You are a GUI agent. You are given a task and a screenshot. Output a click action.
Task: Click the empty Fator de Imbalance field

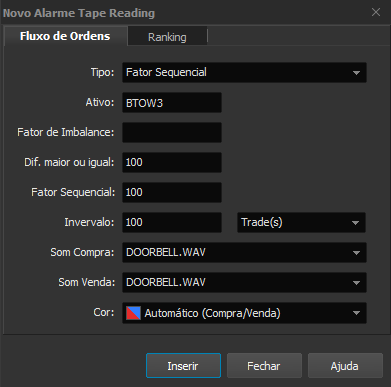172,132
